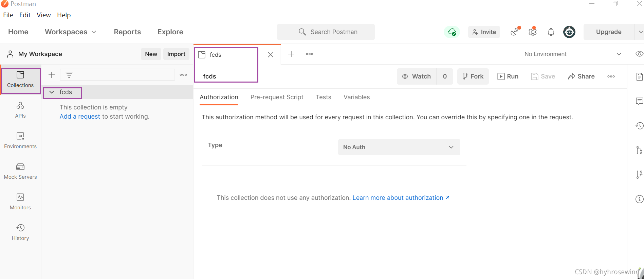Switch to the Authorization tab
The image size is (644, 279).
[219, 97]
